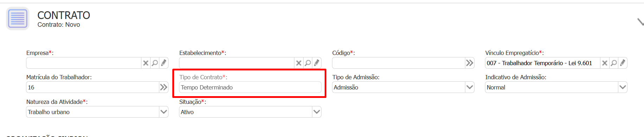The image size is (644, 137).
Task: Edit Estabelecimento with the pencil icon
Action: tap(317, 63)
